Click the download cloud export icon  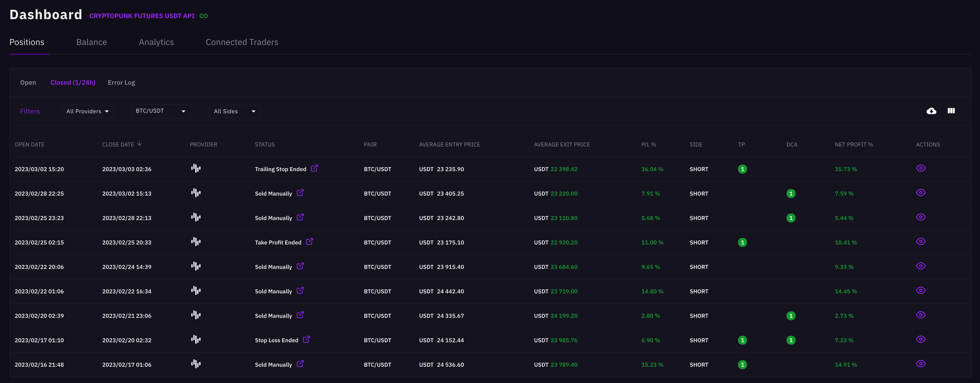click(931, 111)
